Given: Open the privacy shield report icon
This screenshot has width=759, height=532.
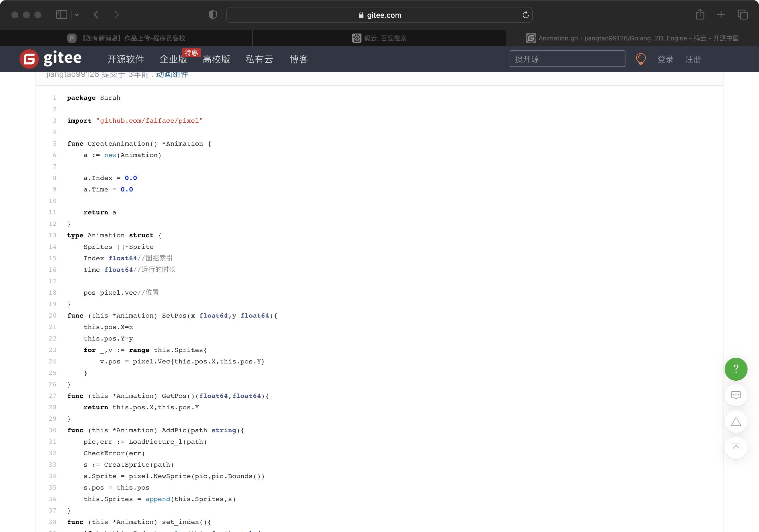Looking at the screenshot, I should (x=213, y=15).
